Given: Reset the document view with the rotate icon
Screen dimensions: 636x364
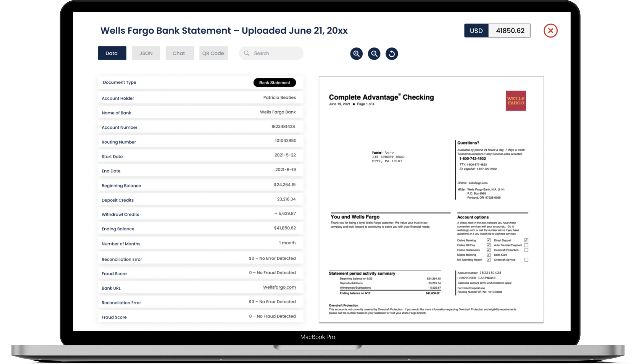Looking at the screenshot, I should pos(392,53).
